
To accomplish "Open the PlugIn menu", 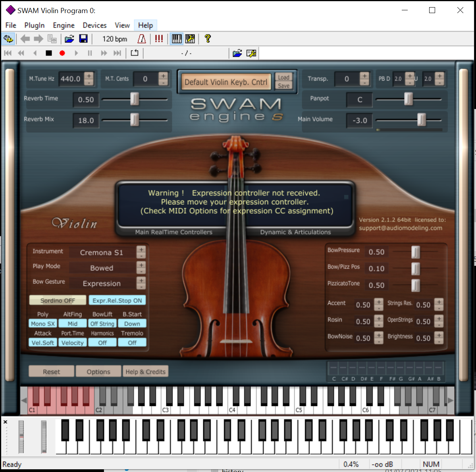I will [34, 25].
